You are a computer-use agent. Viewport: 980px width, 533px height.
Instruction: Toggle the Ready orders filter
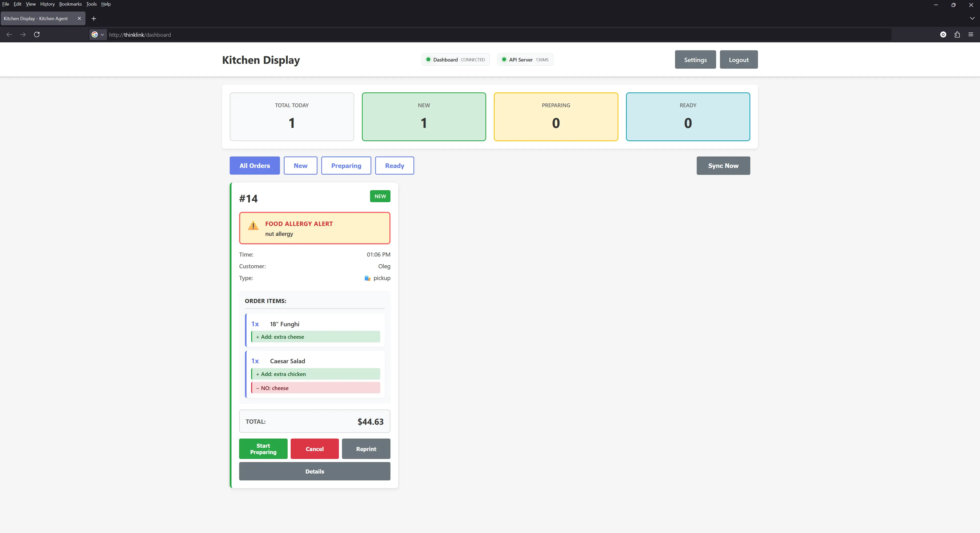[394, 165]
